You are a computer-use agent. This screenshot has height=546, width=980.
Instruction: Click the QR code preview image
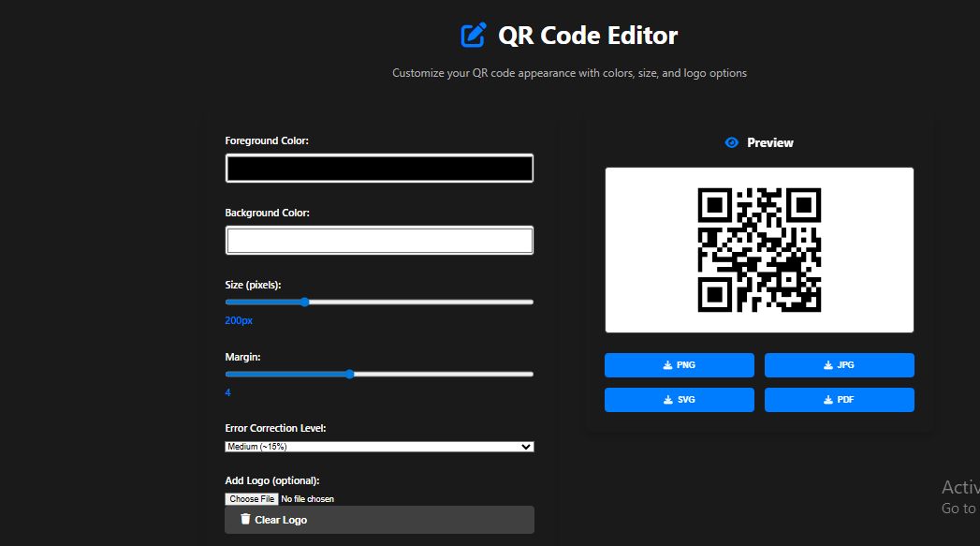pyautogui.click(x=759, y=250)
